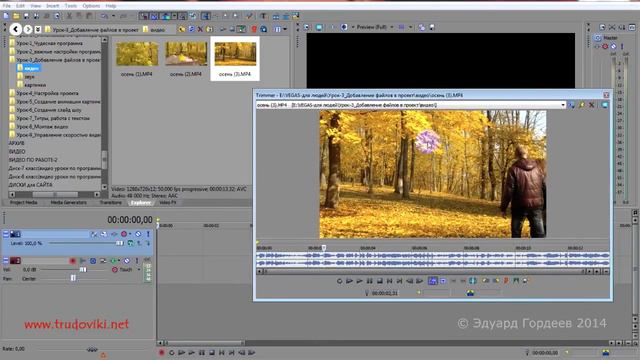Open automation settings dropdown on video track 1

click(130, 234)
